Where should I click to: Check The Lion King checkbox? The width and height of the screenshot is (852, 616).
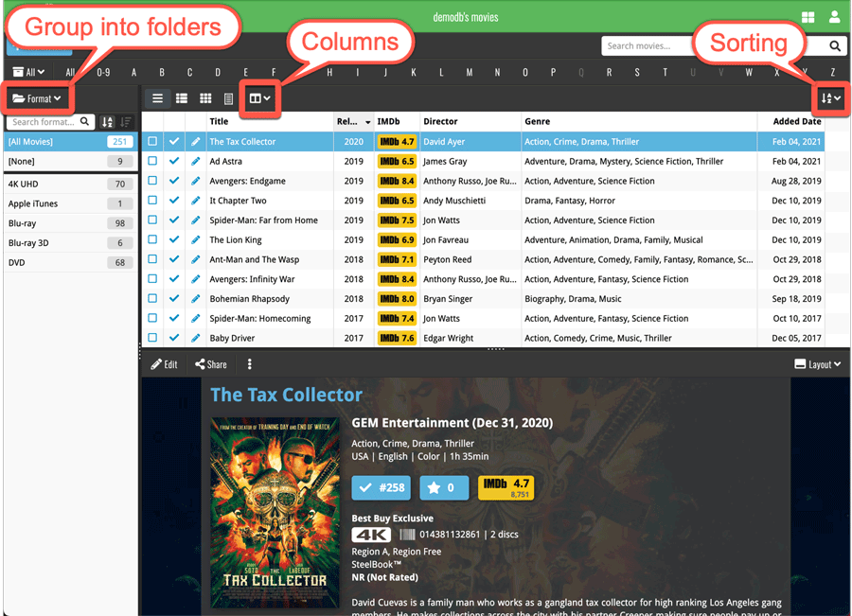pos(152,239)
